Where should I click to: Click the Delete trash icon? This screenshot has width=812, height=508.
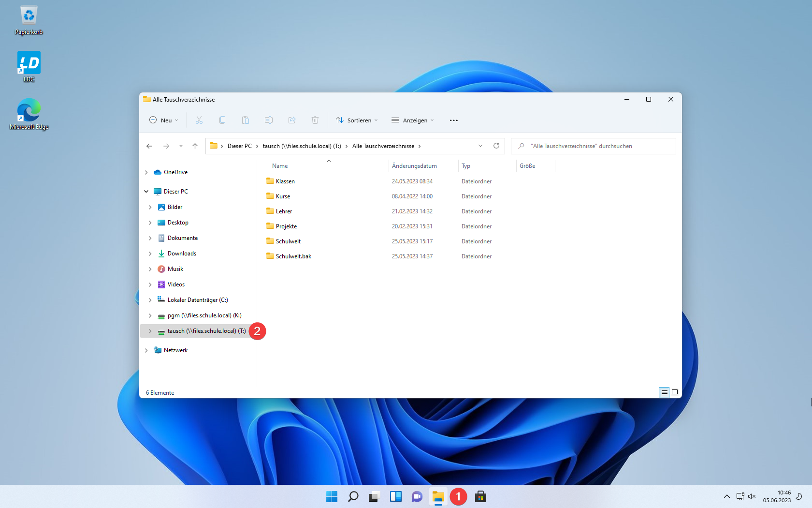pos(315,120)
